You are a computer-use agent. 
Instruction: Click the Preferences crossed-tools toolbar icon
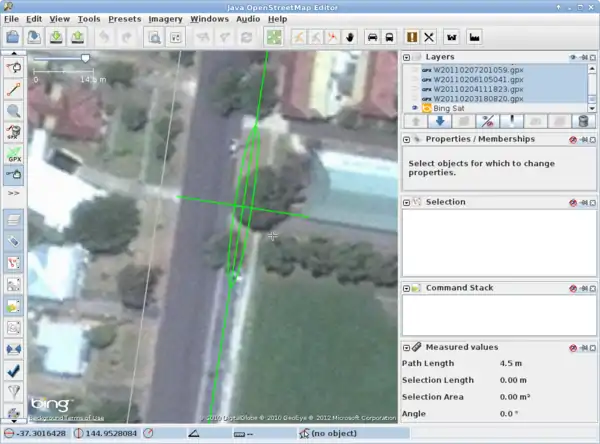click(x=429, y=37)
